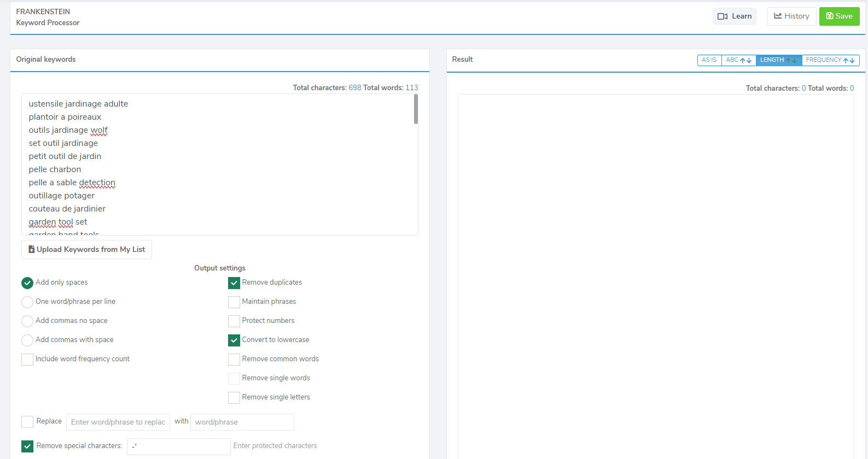The width and height of the screenshot is (868, 459).
Task: Click the original keywords list scrollbar
Action: (416, 109)
